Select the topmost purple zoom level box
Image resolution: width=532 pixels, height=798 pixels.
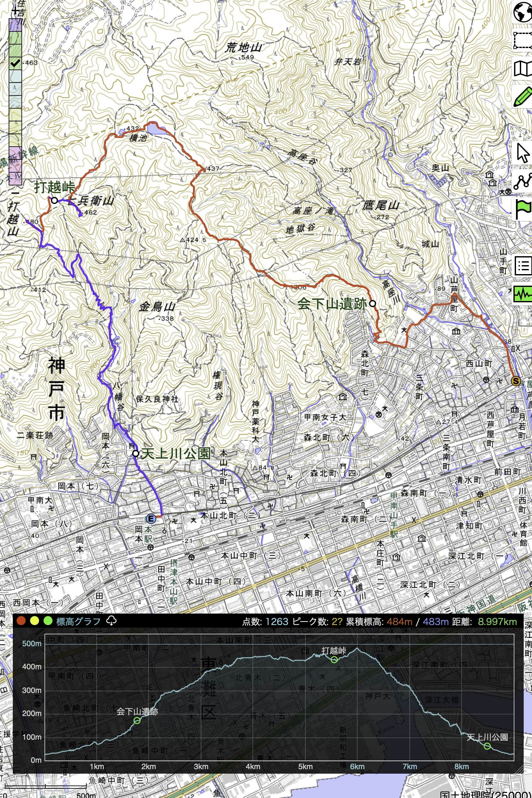pyautogui.click(x=15, y=25)
